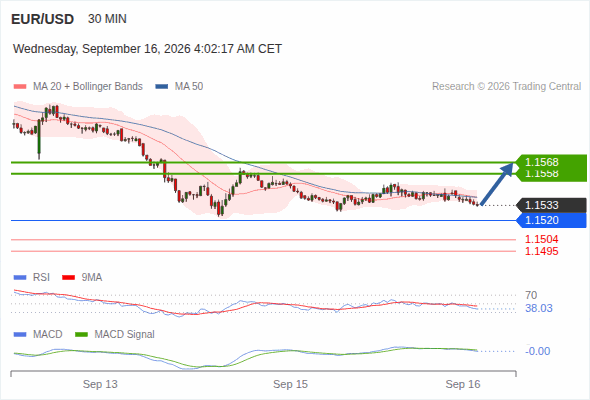The width and height of the screenshot is (590, 400).
Task: Click the red 9MA legend swatch
Action: (68, 278)
